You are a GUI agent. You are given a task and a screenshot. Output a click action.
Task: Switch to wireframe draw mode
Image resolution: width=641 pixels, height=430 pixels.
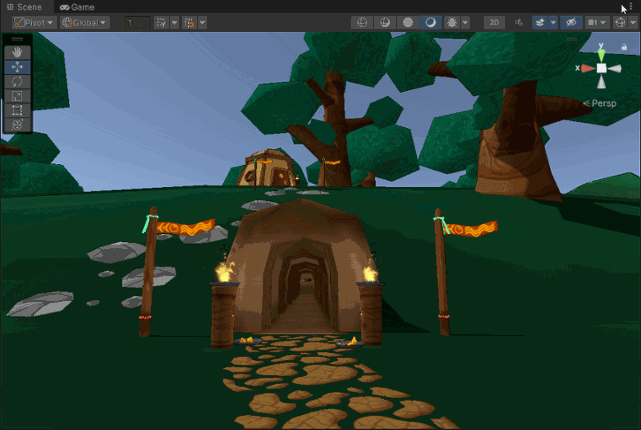click(362, 22)
